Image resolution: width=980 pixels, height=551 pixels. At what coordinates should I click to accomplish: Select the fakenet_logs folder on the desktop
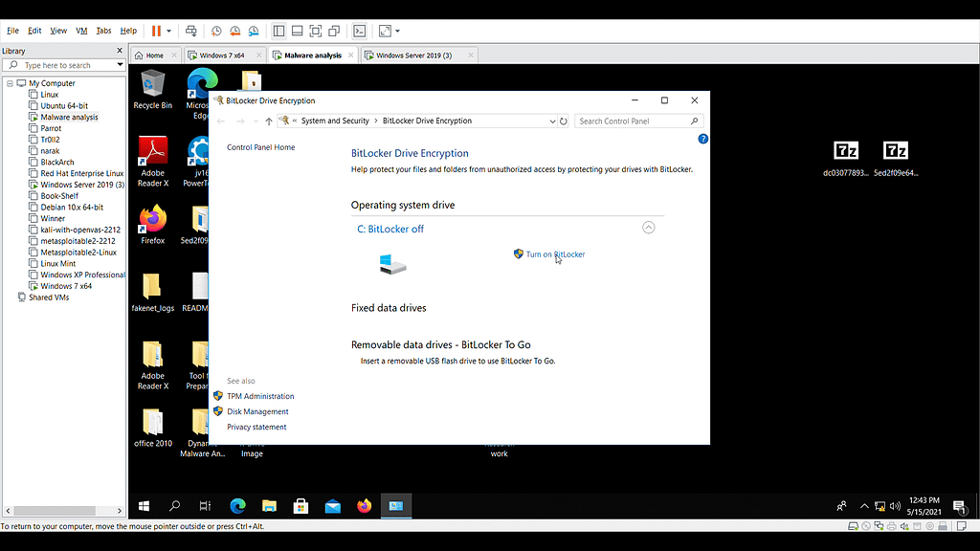[152, 292]
